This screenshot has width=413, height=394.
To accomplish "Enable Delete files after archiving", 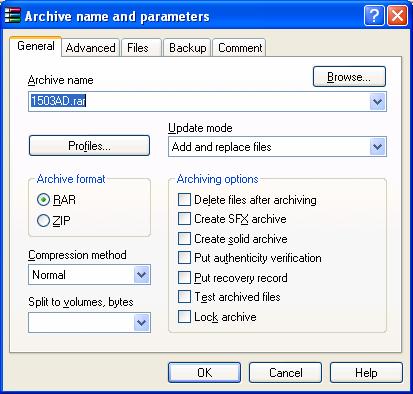I will (x=184, y=200).
